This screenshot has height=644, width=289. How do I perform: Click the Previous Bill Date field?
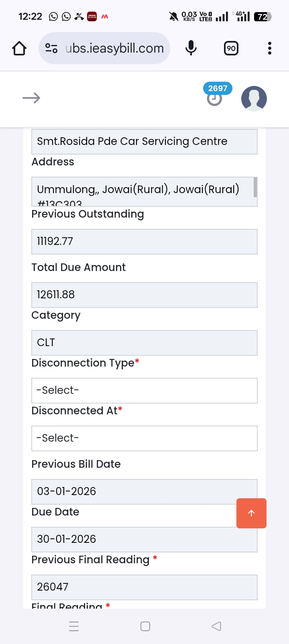132,491
